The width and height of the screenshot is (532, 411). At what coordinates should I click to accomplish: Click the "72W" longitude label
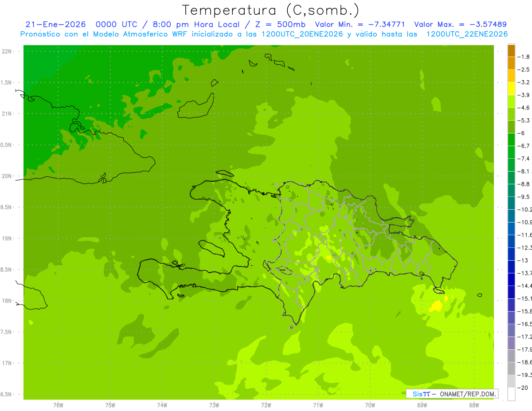(266, 405)
